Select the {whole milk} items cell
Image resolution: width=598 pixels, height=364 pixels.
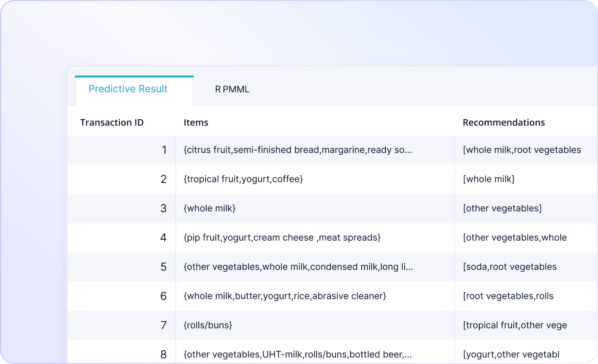315,208
